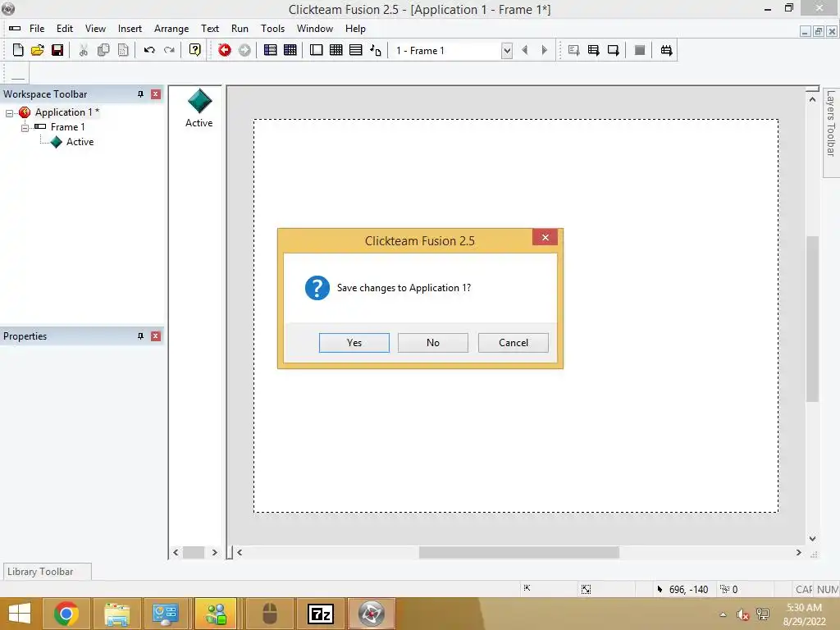Click the Cut scissors icon
The image size is (840, 630).
coord(83,50)
